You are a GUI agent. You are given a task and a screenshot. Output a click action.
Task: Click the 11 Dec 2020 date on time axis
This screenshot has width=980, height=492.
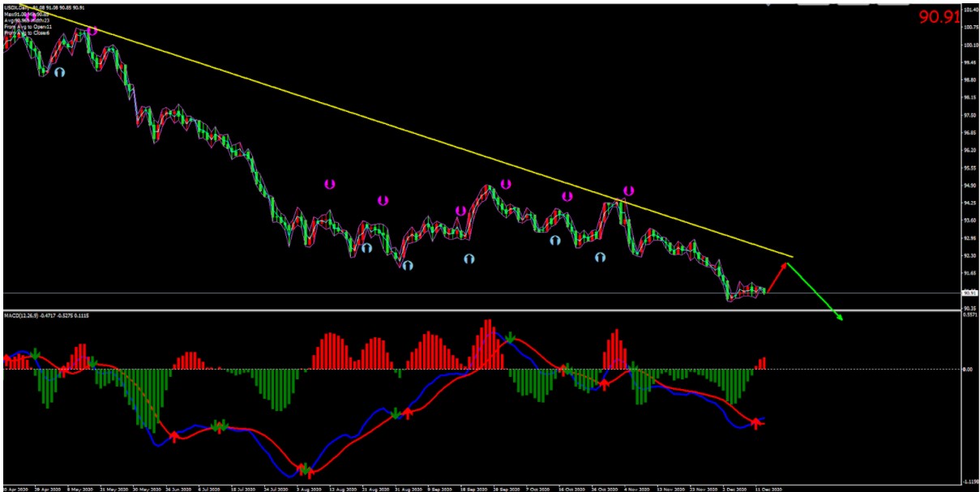point(768,489)
